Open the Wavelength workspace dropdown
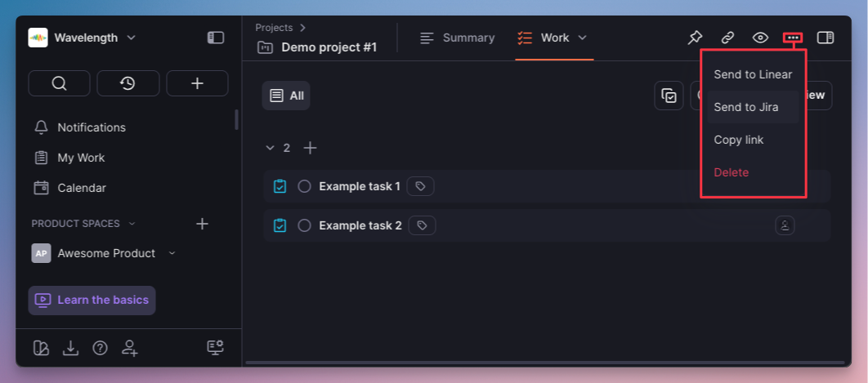Image resolution: width=868 pixels, height=383 pixels. [83, 38]
